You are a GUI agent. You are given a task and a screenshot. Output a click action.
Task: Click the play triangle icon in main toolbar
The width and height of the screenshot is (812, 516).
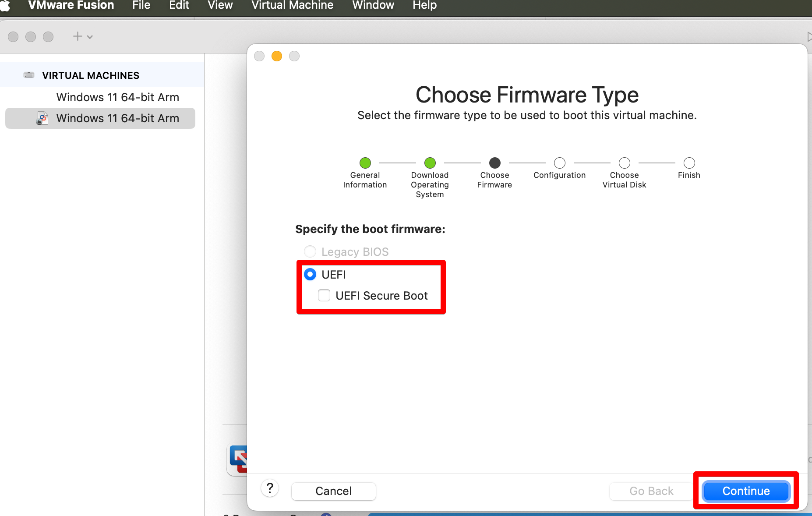click(x=809, y=37)
